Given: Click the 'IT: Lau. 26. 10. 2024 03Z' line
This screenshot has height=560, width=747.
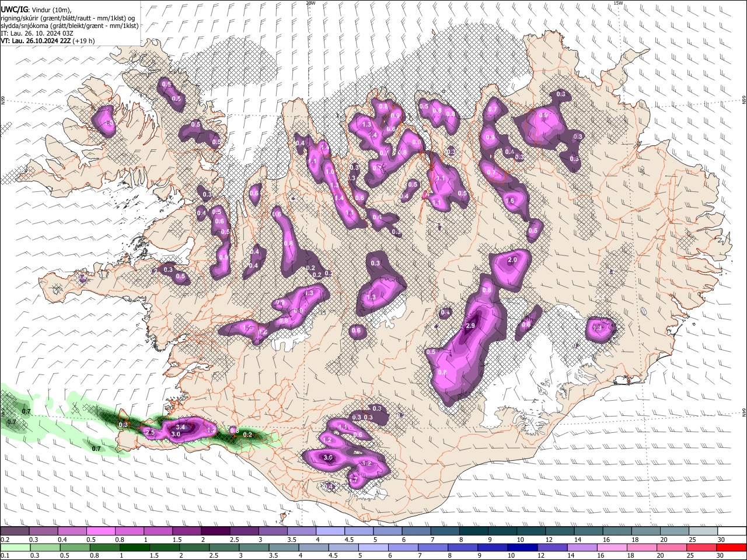Looking at the screenshot, I should point(37,33).
